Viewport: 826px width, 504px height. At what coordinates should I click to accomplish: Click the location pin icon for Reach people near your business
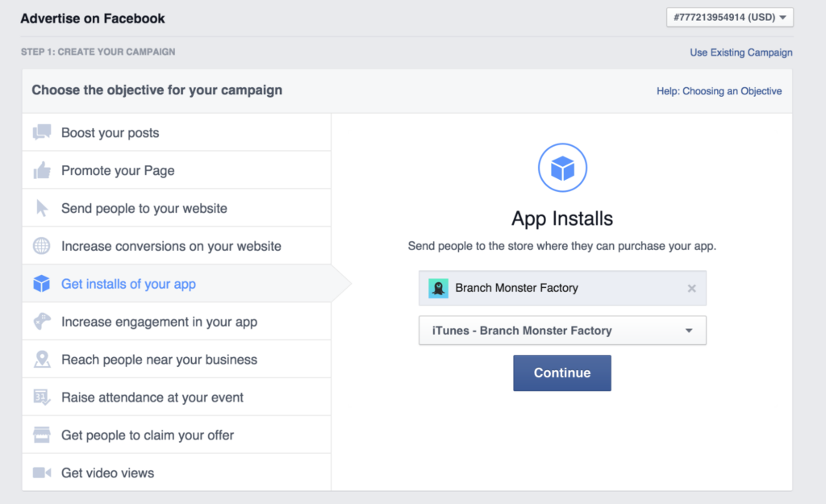[x=42, y=358]
